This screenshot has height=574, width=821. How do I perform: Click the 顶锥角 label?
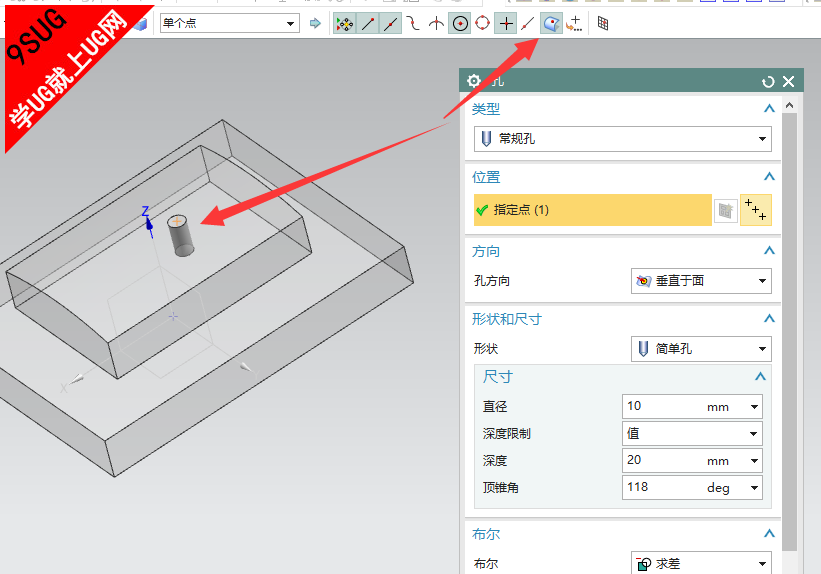[500, 488]
